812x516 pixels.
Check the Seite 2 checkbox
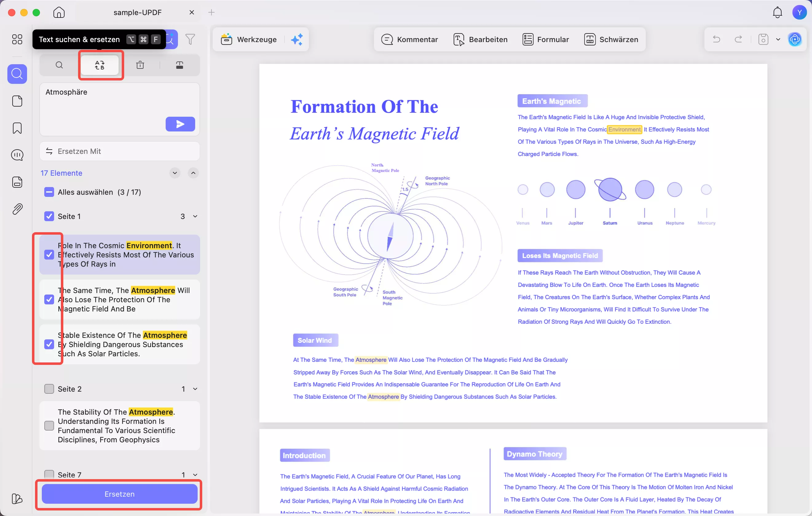click(x=49, y=389)
